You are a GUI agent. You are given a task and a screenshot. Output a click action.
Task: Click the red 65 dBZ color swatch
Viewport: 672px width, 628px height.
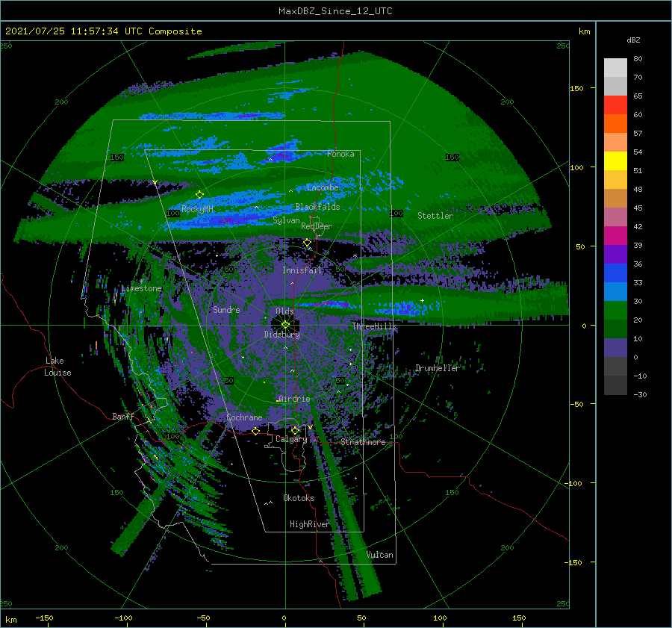615,105
